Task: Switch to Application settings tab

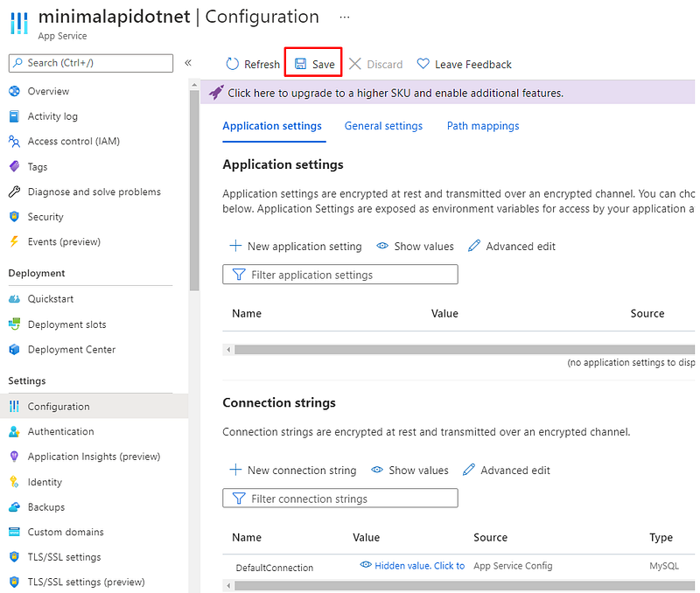Action: [x=272, y=126]
